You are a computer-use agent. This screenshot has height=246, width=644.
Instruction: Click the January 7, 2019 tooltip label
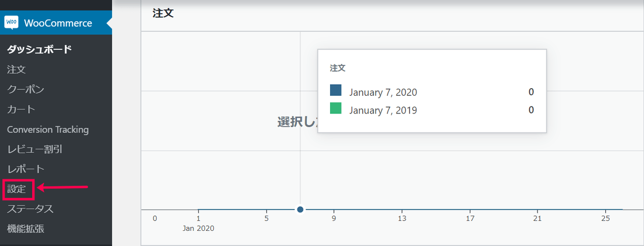383,110
